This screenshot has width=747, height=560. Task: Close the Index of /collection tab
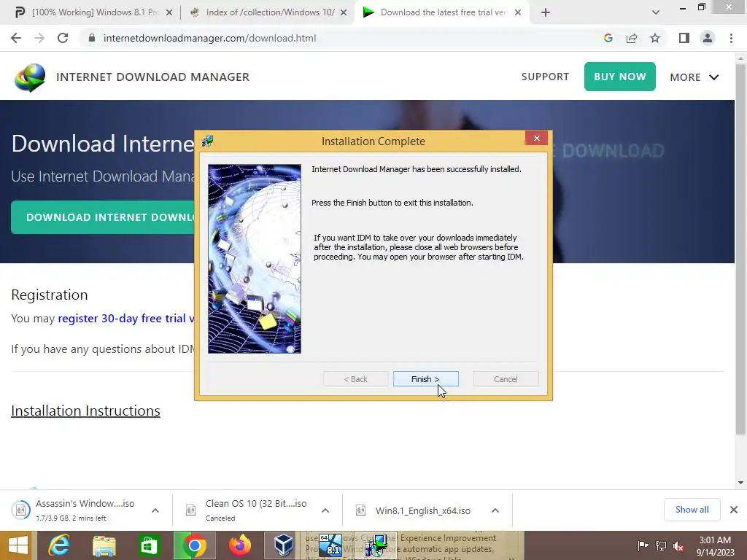[344, 12]
